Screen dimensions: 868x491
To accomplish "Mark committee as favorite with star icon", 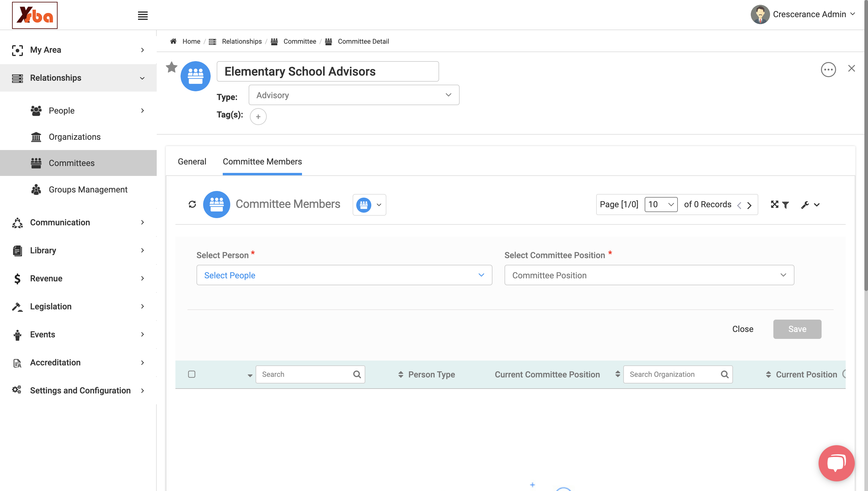I will coord(171,67).
